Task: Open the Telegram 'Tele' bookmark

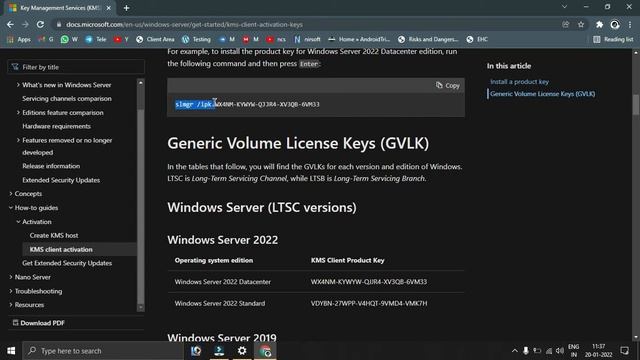Action: 96,39
